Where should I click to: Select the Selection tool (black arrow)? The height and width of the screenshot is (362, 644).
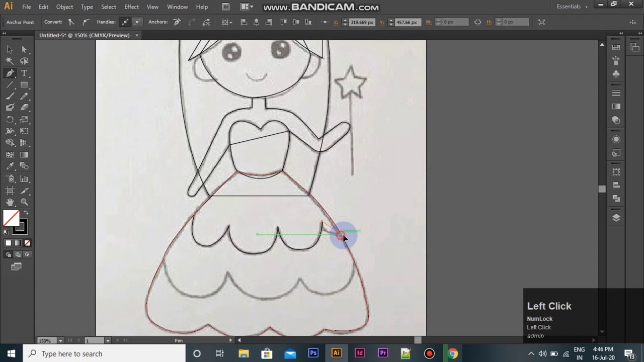tap(10, 49)
